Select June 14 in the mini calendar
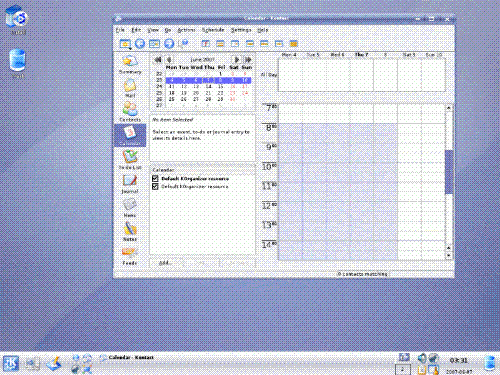500x375 pixels. pos(208,87)
